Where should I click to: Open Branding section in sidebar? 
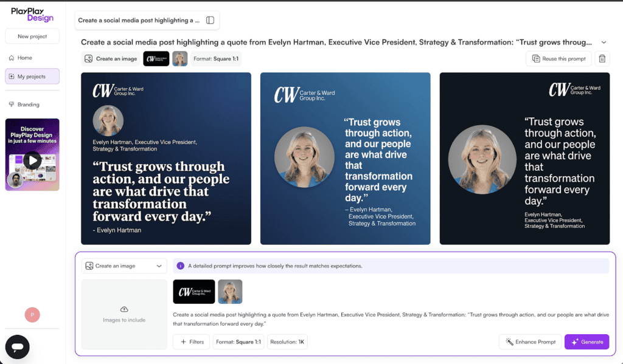coord(28,105)
